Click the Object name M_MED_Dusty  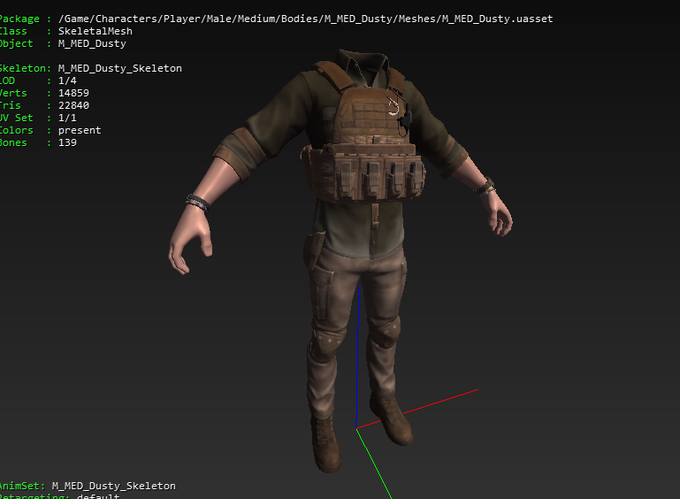click(x=92, y=44)
